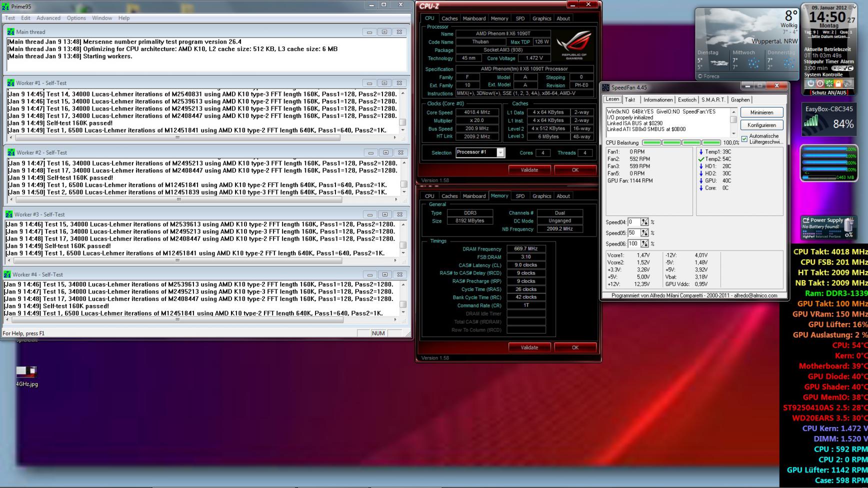Screen dimensions: 868x488
Task: Click the Wuppertal, NRW weather location
Action: click(x=774, y=41)
